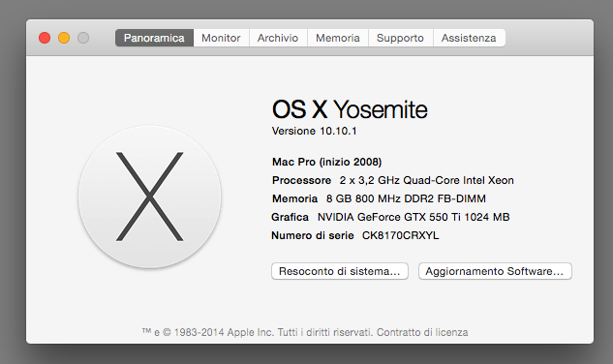The width and height of the screenshot is (613, 364).
Task: Select the Archivio tab
Action: click(x=278, y=38)
